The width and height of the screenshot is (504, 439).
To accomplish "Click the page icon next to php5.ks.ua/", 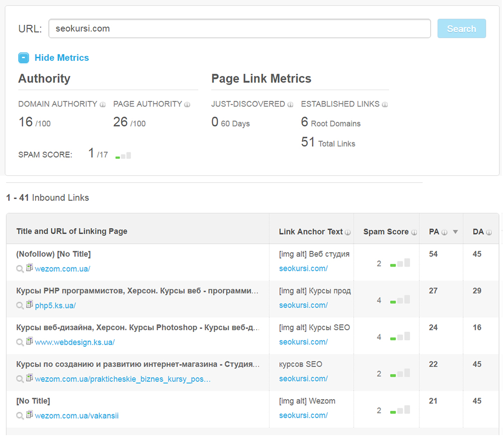I will tap(29, 305).
